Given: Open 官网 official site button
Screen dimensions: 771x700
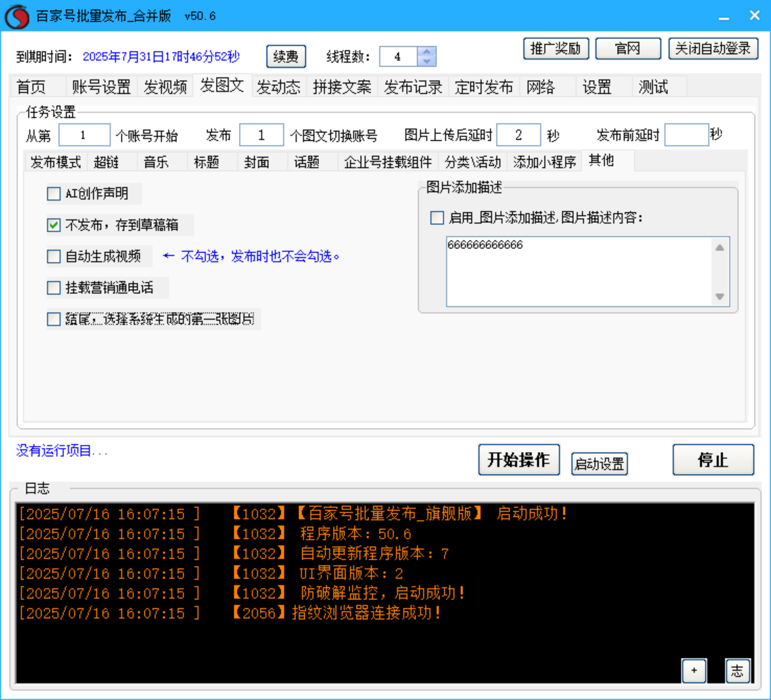Looking at the screenshot, I should 628,48.
